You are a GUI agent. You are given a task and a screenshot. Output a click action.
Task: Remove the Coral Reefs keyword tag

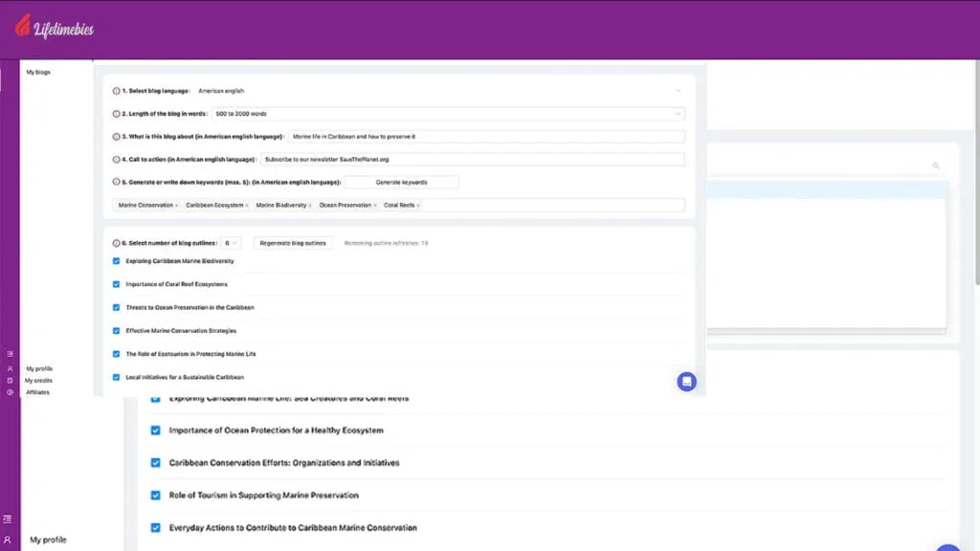(418, 206)
